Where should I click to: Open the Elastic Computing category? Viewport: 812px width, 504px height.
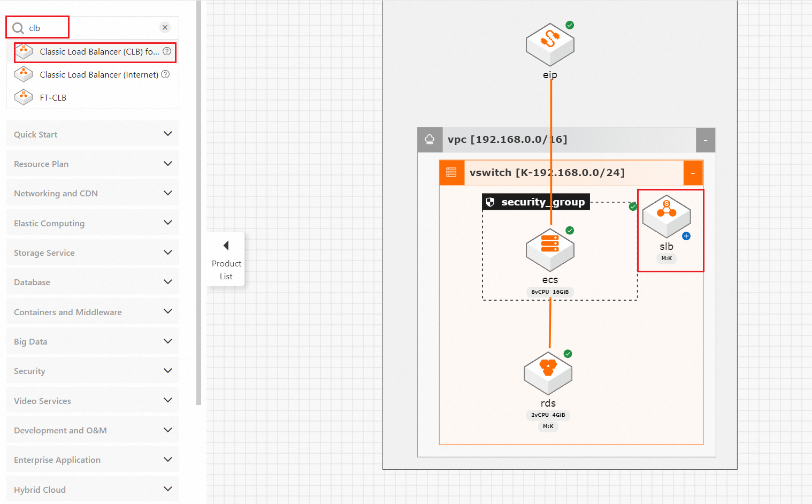point(93,223)
